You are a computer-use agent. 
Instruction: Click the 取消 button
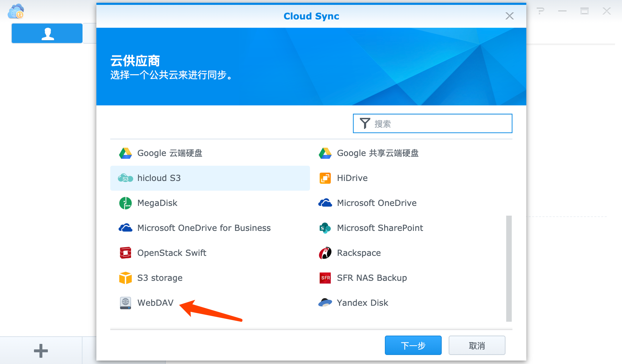click(x=477, y=345)
